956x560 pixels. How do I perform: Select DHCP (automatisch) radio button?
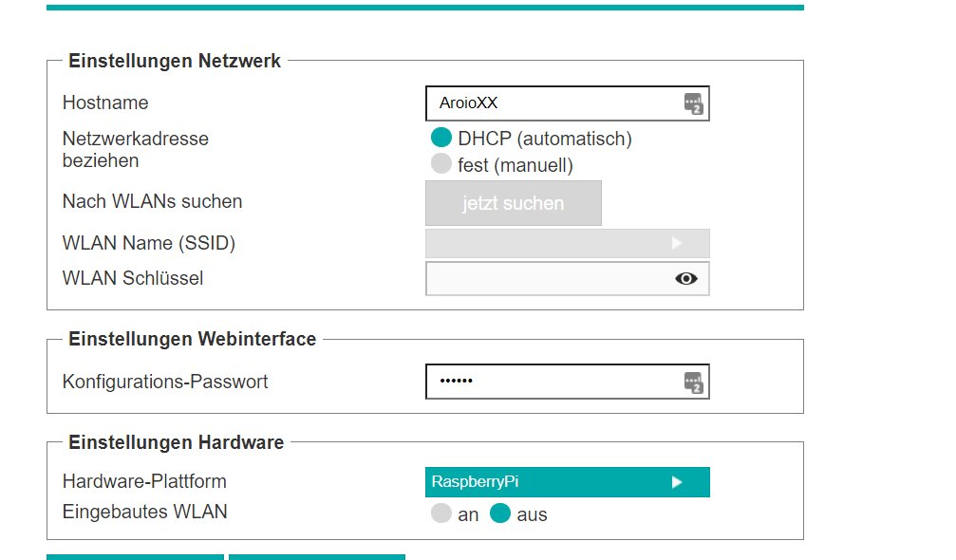[x=441, y=139]
